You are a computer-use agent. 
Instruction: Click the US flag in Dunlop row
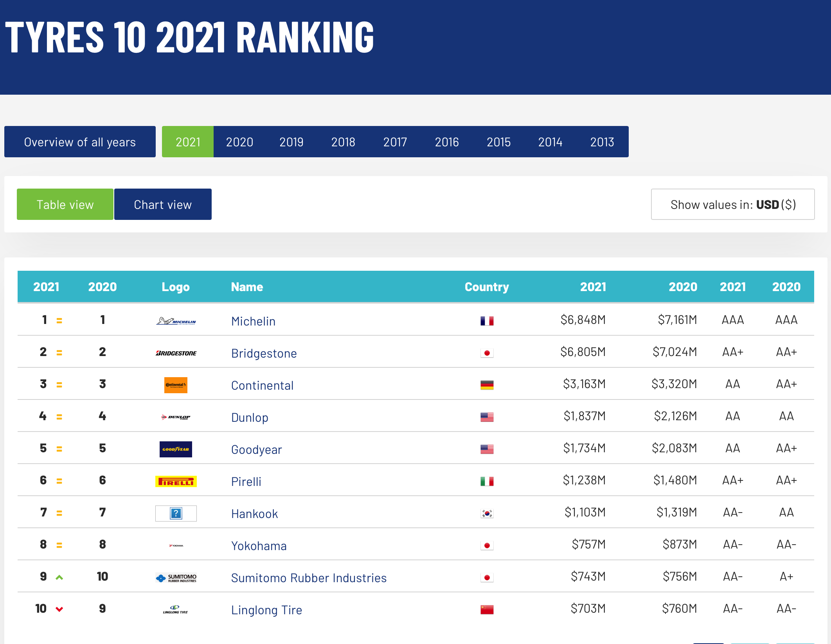tap(487, 417)
